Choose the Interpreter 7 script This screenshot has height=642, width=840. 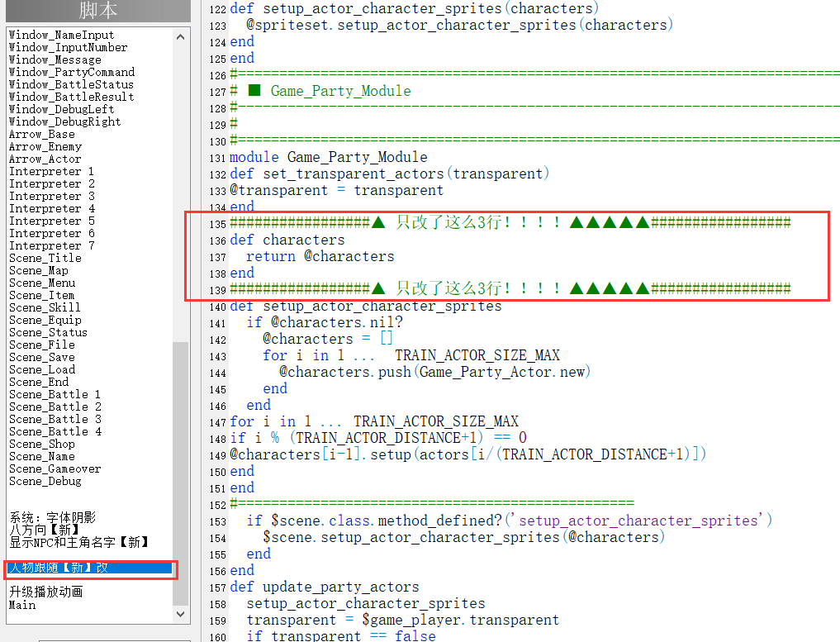(x=52, y=245)
